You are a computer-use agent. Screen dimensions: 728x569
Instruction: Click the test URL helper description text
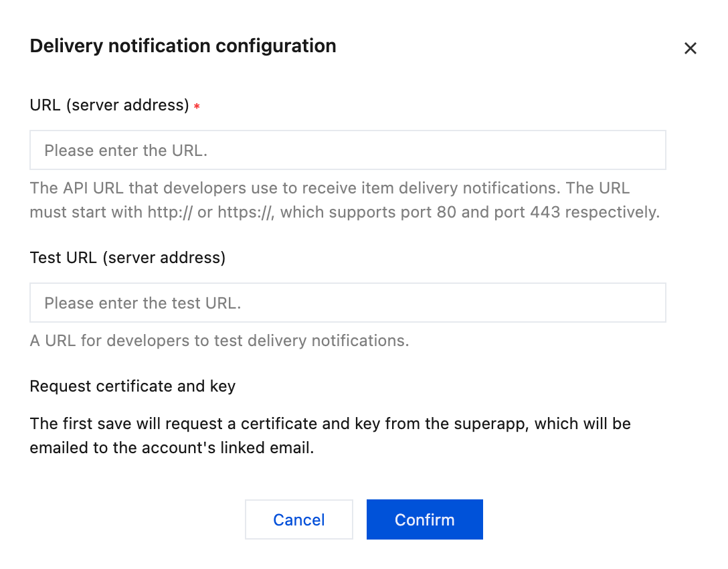(219, 341)
